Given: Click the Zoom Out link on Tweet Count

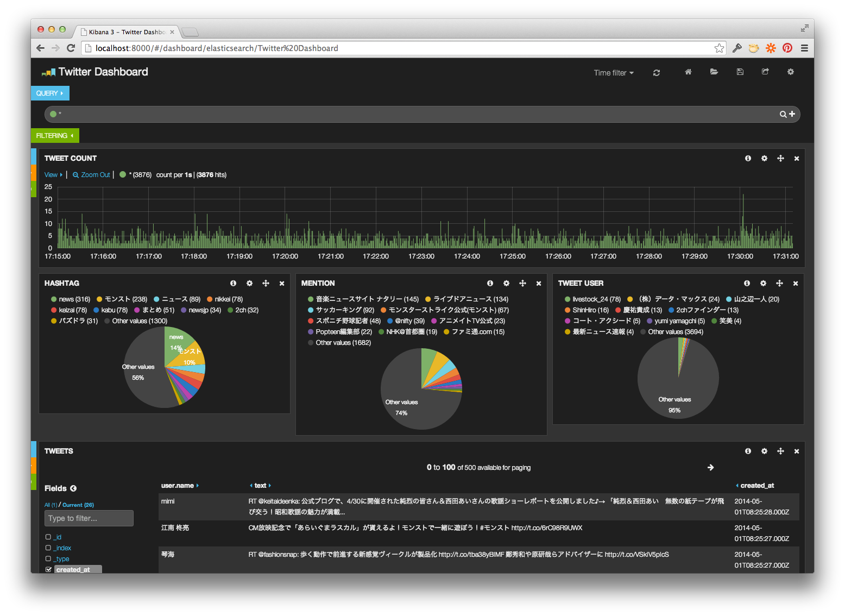Looking at the screenshot, I should (x=91, y=174).
